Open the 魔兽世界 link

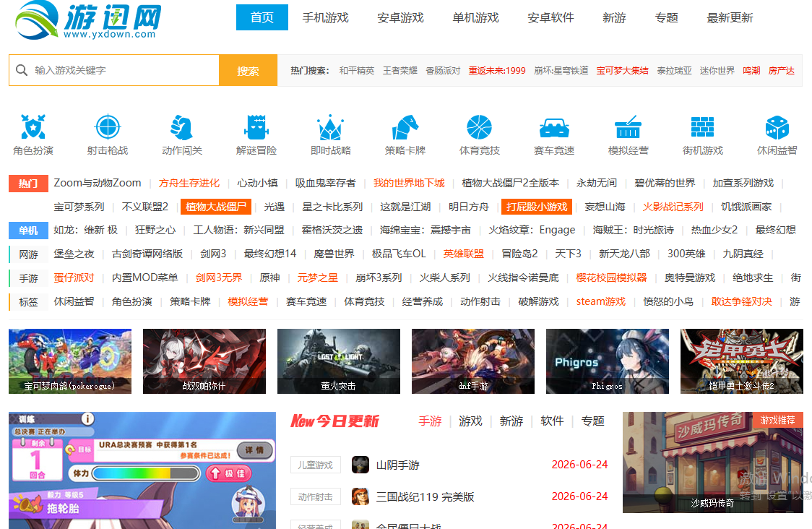pos(334,254)
